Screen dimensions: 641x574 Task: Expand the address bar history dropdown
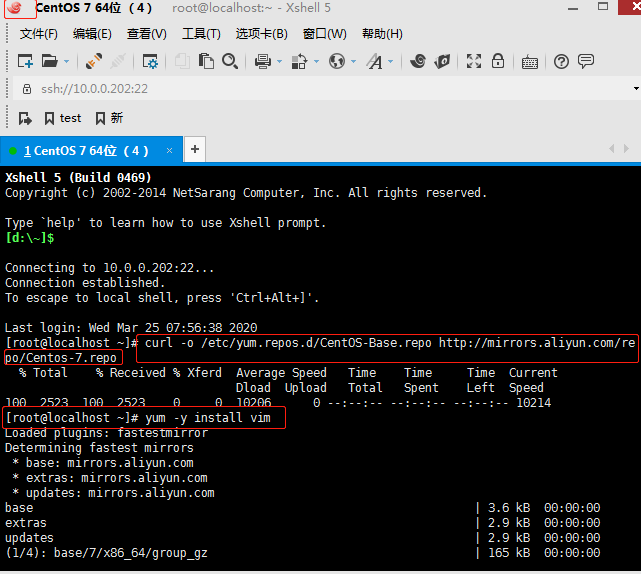636,89
